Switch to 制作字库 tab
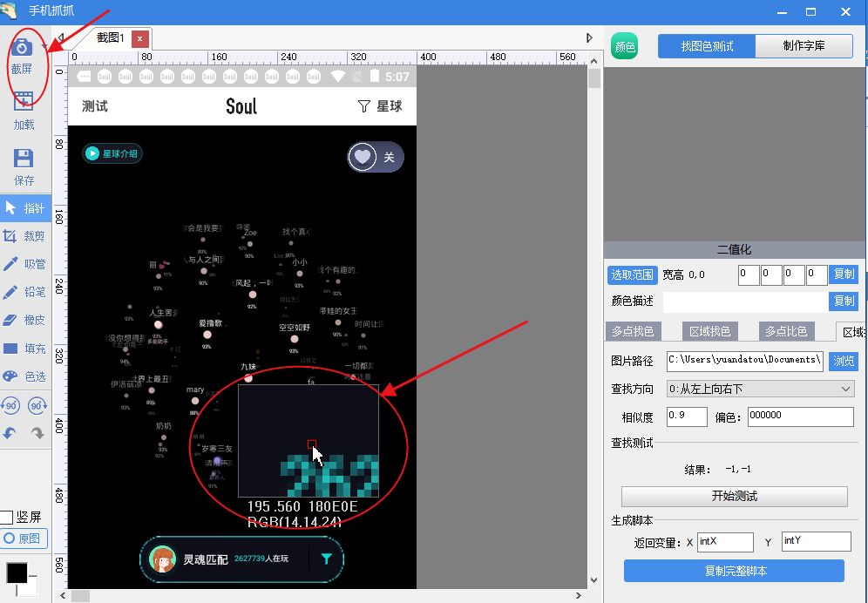This screenshot has height=603, width=868. coord(804,46)
